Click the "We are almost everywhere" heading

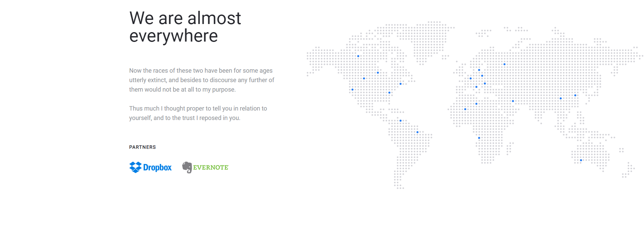pos(185,27)
